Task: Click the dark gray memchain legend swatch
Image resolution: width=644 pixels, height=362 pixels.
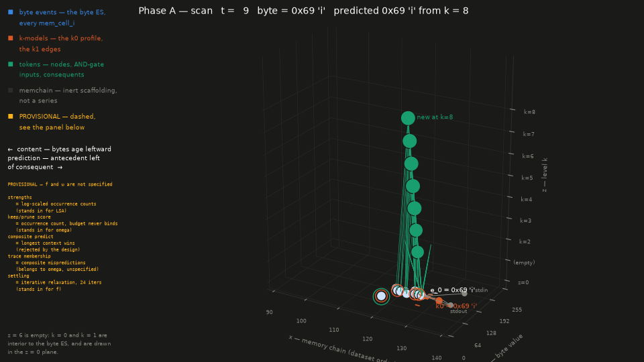Action: click(11, 90)
